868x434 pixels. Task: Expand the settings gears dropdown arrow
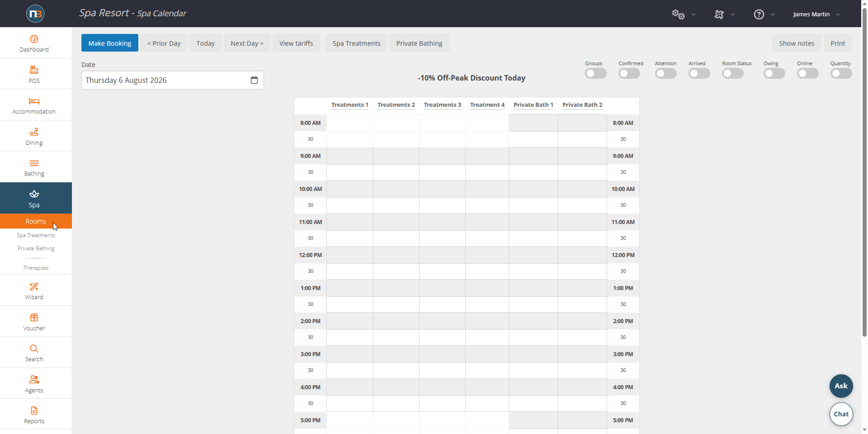pos(693,15)
